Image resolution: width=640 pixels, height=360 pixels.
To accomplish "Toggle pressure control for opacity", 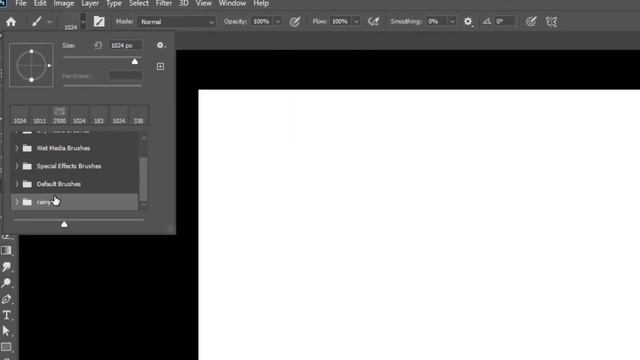I will [295, 22].
